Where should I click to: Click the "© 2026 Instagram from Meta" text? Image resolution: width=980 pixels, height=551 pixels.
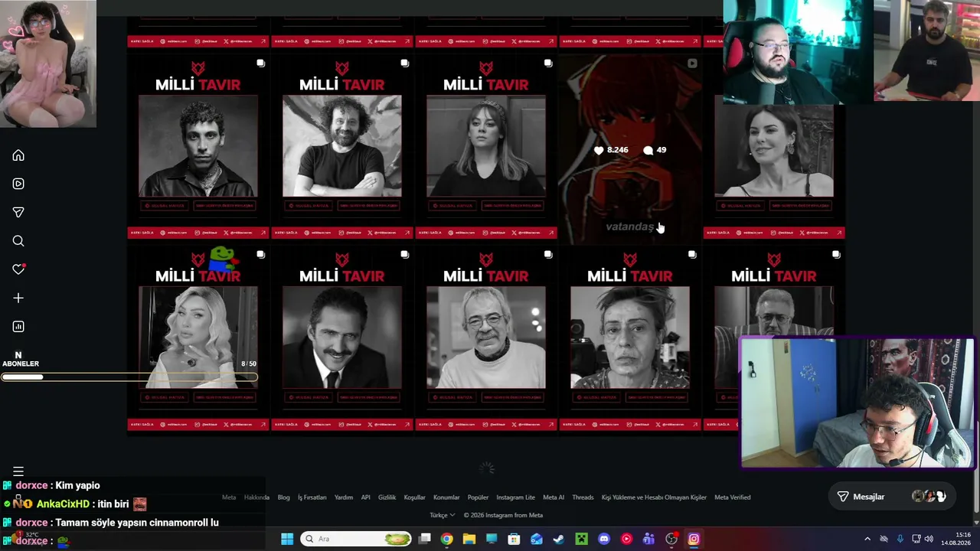(503, 515)
